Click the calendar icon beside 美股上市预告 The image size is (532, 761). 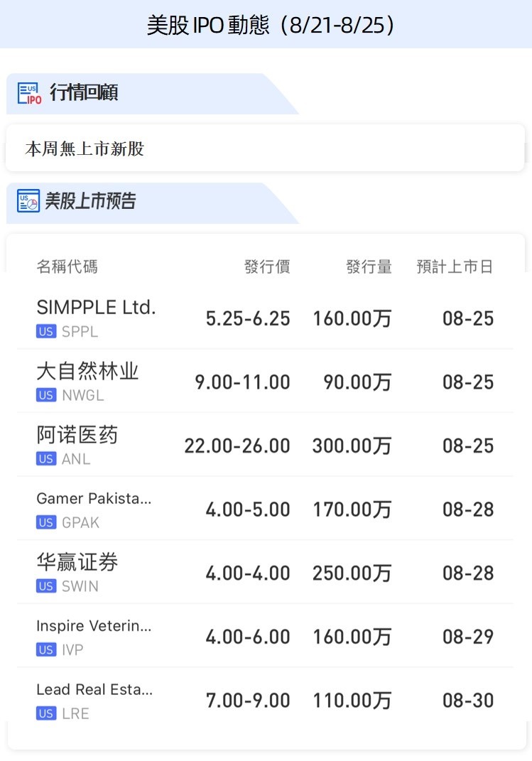point(28,202)
